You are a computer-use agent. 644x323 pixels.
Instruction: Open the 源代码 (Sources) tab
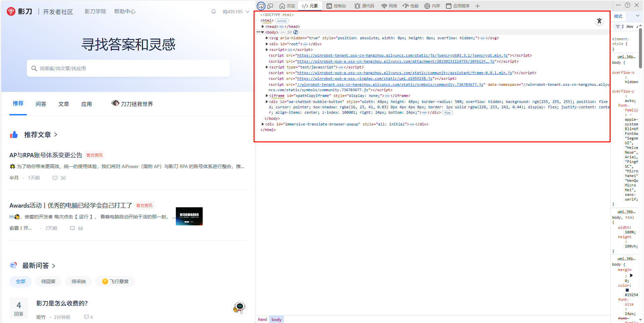[x=364, y=6]
